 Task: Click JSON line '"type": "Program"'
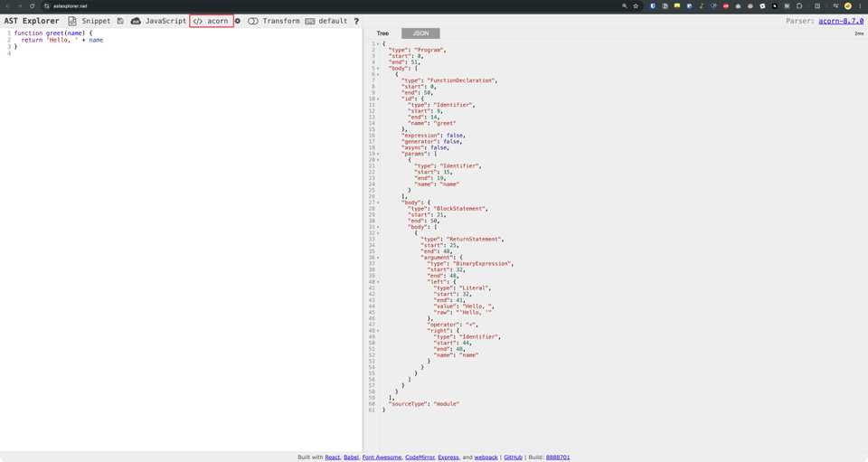[418, 50]
